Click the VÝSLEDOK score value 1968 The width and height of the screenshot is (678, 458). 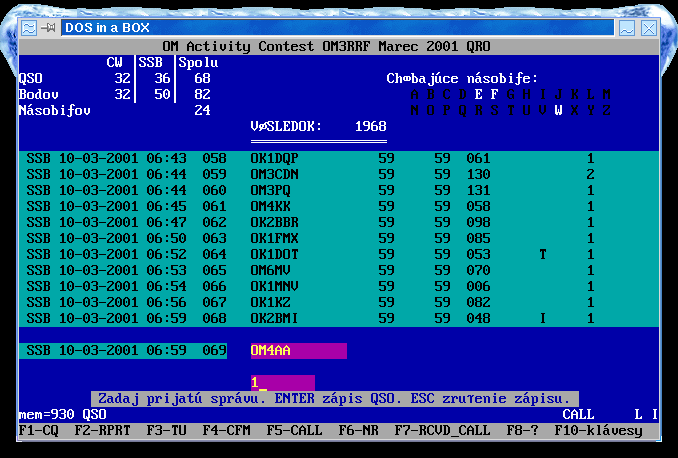370,127
